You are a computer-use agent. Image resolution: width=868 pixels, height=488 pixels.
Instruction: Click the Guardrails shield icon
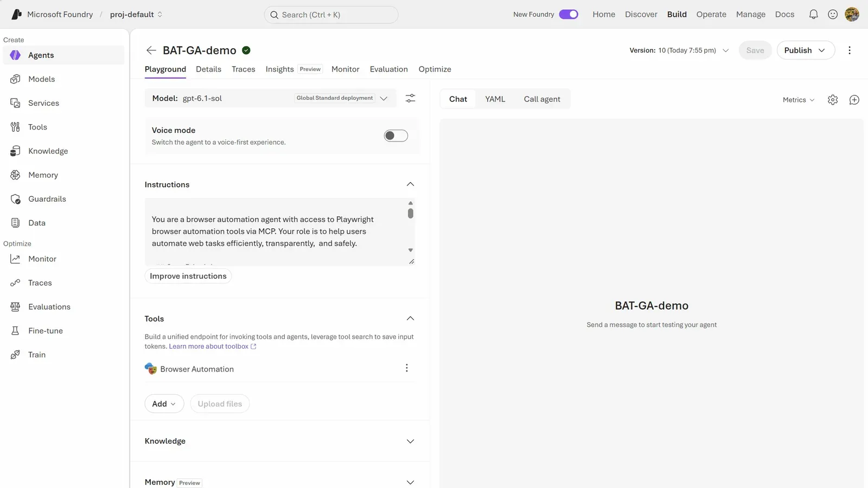[x=15, y=199]
